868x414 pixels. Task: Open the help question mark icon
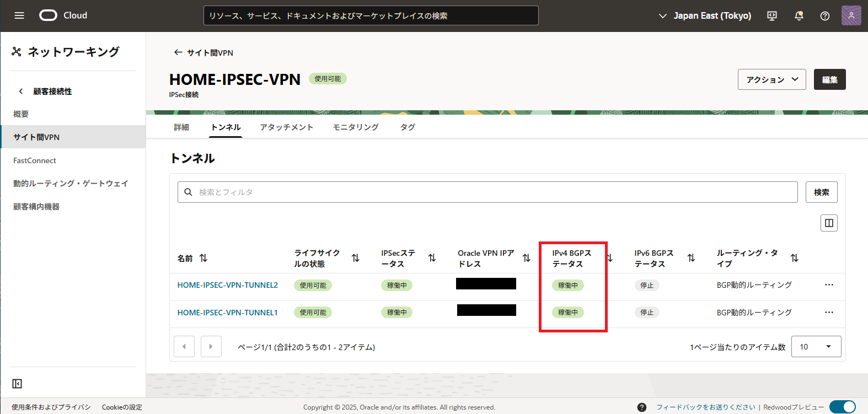point(825,16)
